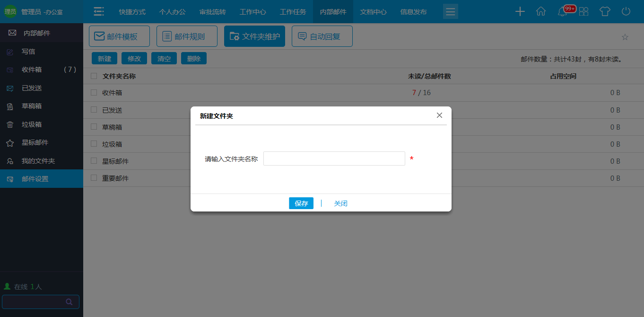
Task: Check the 收件箱 row checkbox
Action: [93, 93]
